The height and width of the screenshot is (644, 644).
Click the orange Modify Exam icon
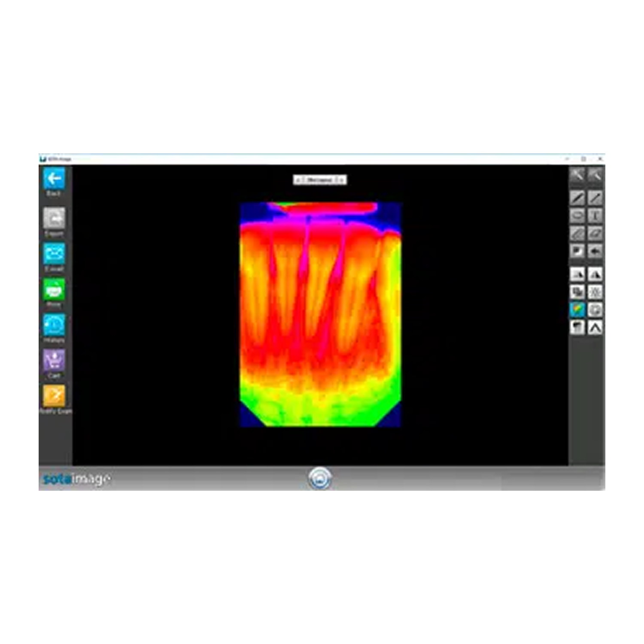pos(54,396)
